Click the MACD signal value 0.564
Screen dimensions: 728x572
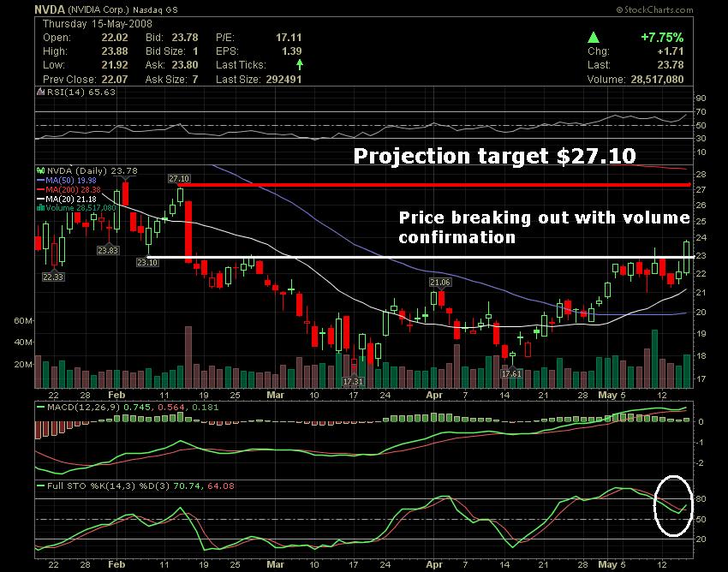click(171, 408)
